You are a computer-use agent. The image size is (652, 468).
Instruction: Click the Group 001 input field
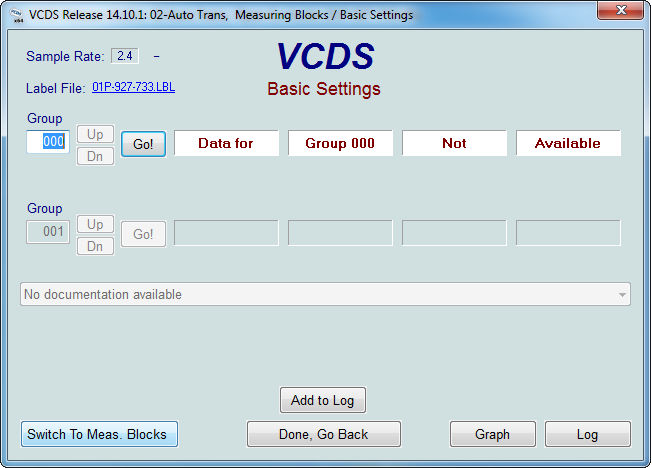point(48,232)
